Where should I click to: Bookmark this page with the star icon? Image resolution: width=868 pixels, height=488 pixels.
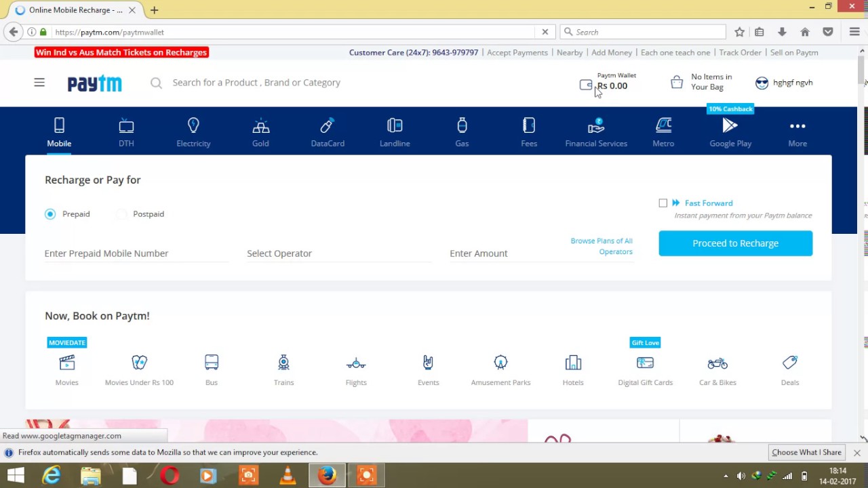tap(740, 32)
